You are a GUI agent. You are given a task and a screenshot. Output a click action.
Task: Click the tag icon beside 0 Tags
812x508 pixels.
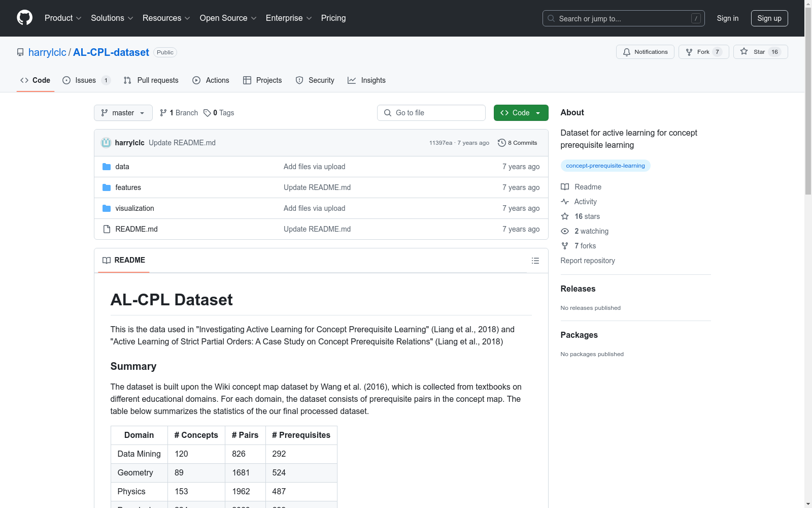click(207, 113)
